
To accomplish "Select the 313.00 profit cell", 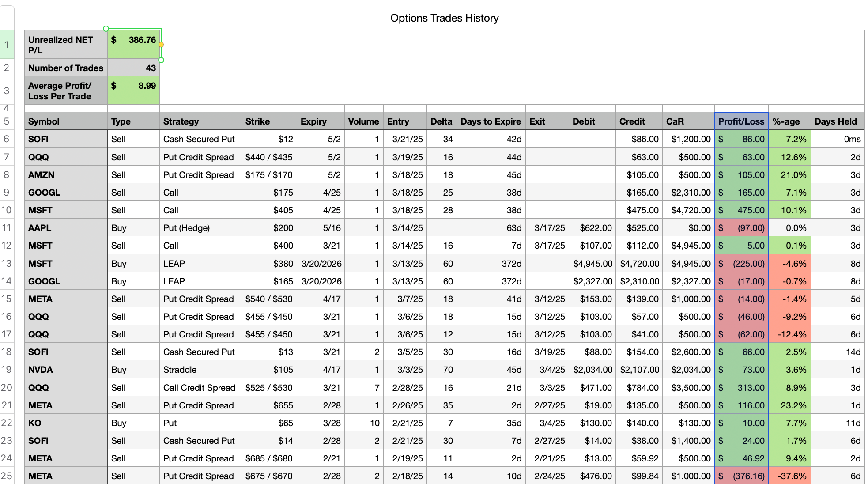I will (x=741, y=388).
